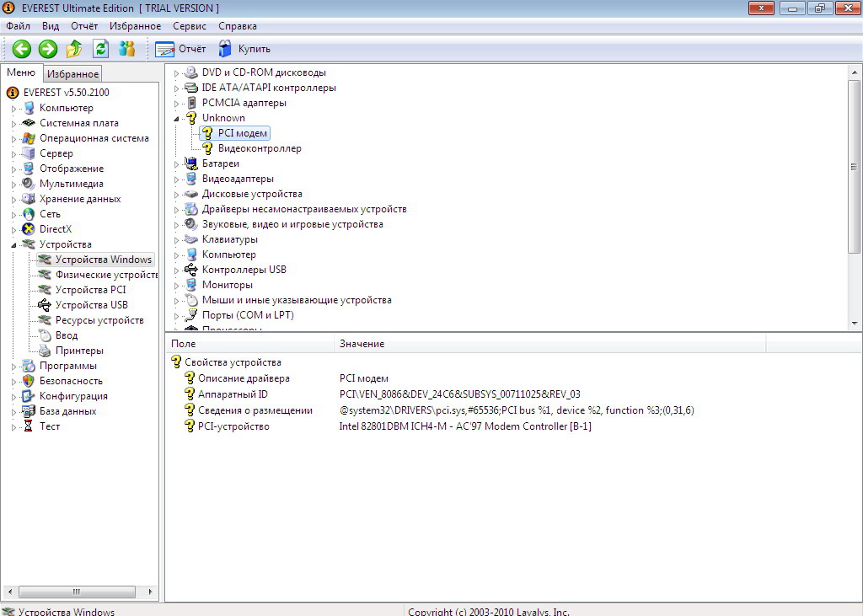Click the Мониторы device icon

point(191,285)
